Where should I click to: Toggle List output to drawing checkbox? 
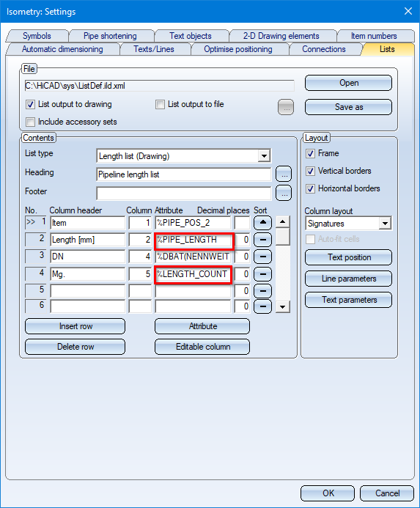(x=31, y=104)
